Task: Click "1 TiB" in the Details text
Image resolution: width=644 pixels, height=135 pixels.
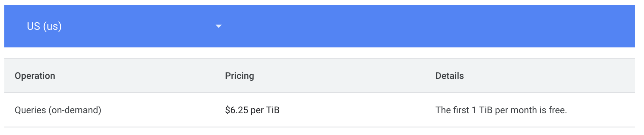Action: [482, 110]
